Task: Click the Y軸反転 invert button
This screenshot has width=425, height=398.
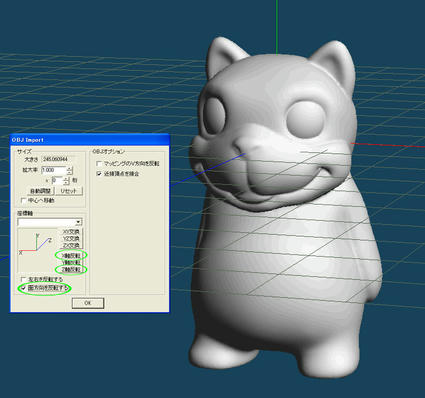Action: click(71, 263)
